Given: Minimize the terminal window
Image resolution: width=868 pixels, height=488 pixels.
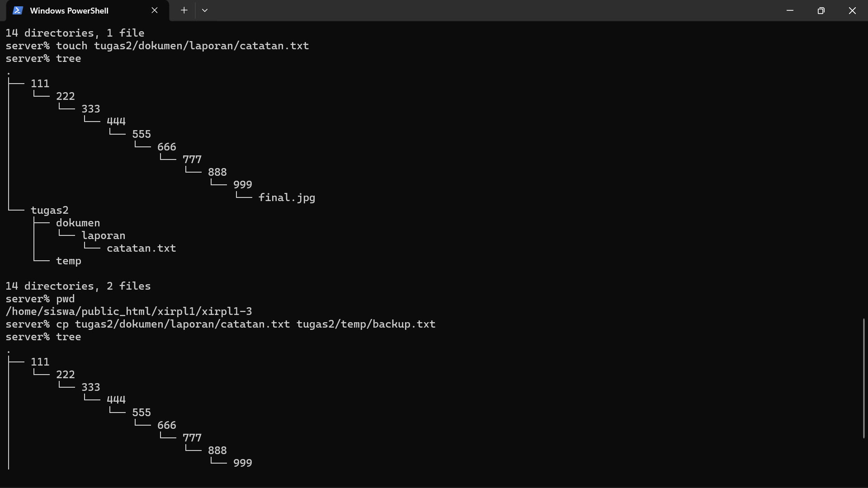Looking at the screenshot, I should [x=790, y=10].
